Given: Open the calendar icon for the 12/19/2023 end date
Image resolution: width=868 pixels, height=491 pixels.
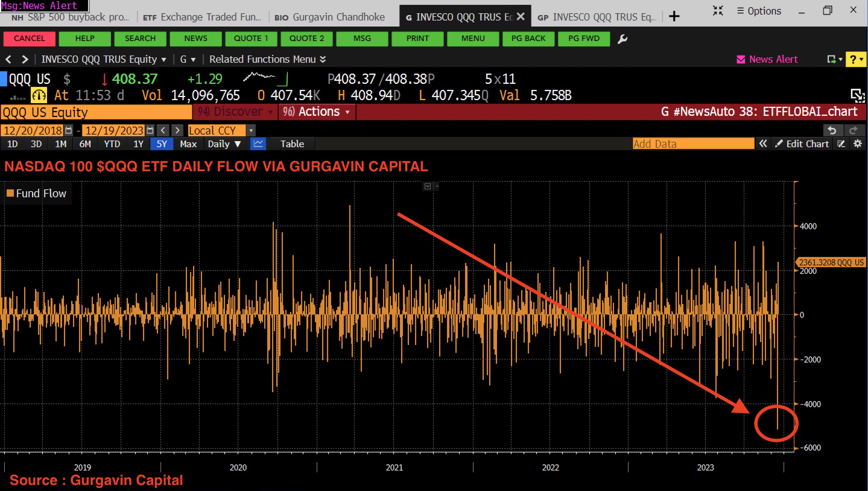Looking at the screenshot, I should (150, 130).
